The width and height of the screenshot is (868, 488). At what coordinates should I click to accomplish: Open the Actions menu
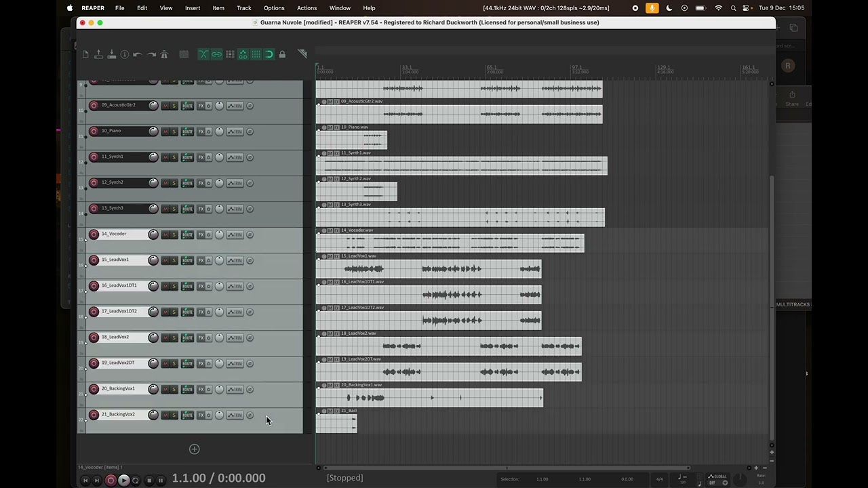(x=307, y=8)
